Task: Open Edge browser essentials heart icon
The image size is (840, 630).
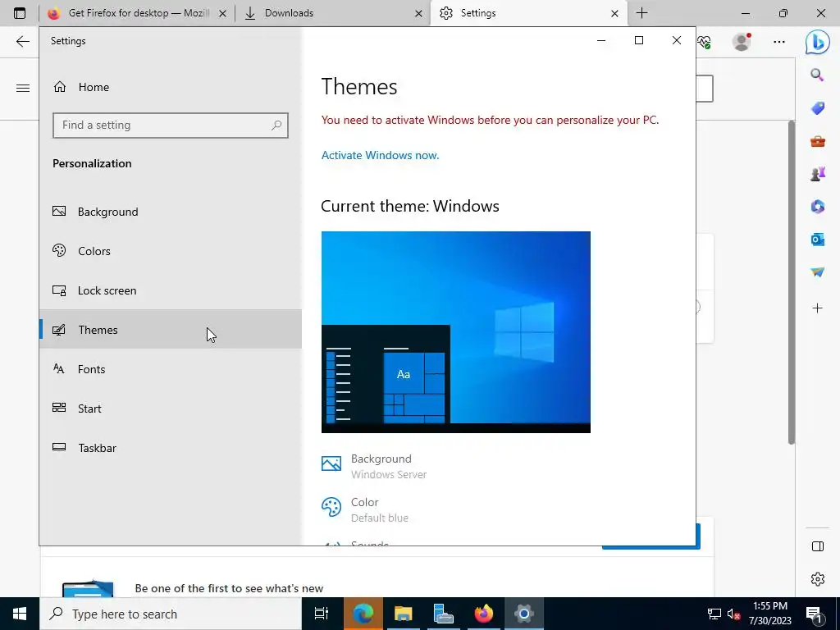Action: [x=705, y=42]
